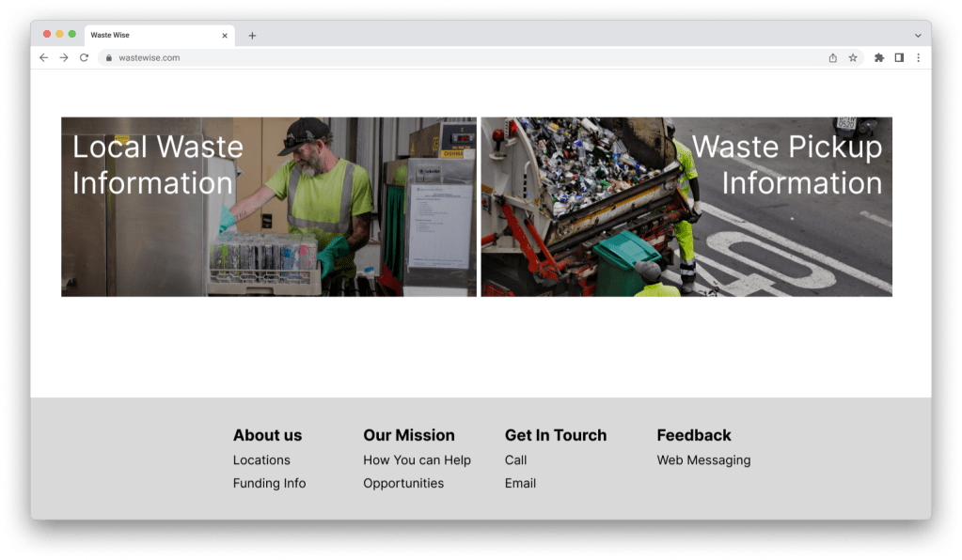The image size is (962, 560).
Task: Open the Funding Info link
Action: 269,483
